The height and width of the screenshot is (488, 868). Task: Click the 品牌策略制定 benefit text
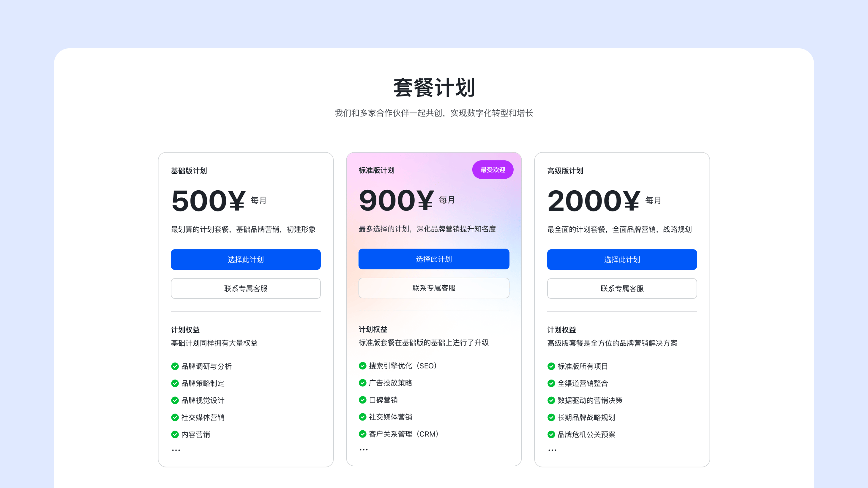point(203,383)
